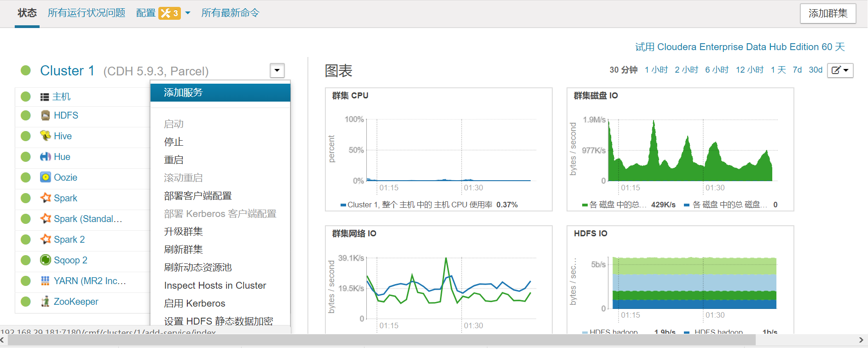This screenshot has height=348, width=868.
Task: Open the Hive service link
Action: [x=63, y=136]
